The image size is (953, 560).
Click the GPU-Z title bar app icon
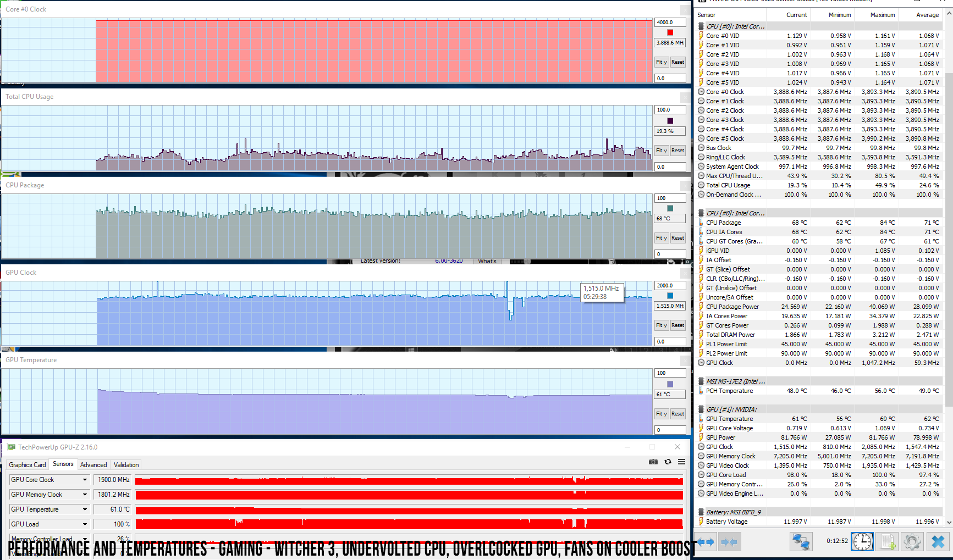(11, 447)
